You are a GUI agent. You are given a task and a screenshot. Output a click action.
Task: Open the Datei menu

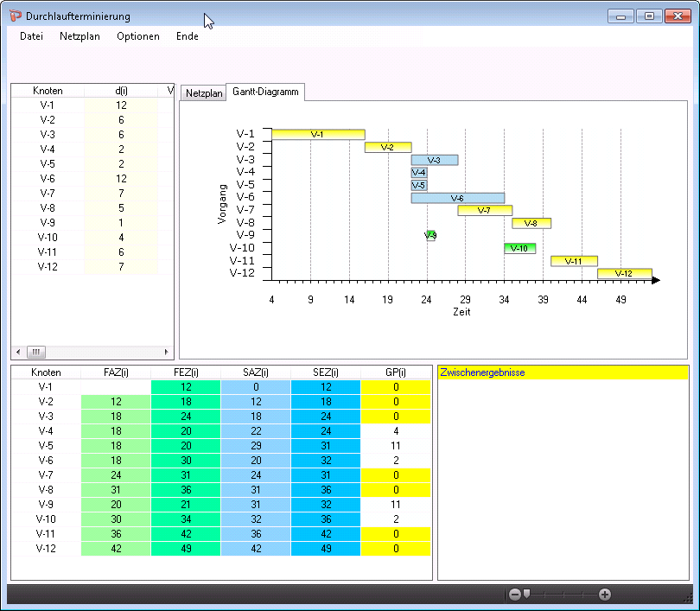click(31, 36)
